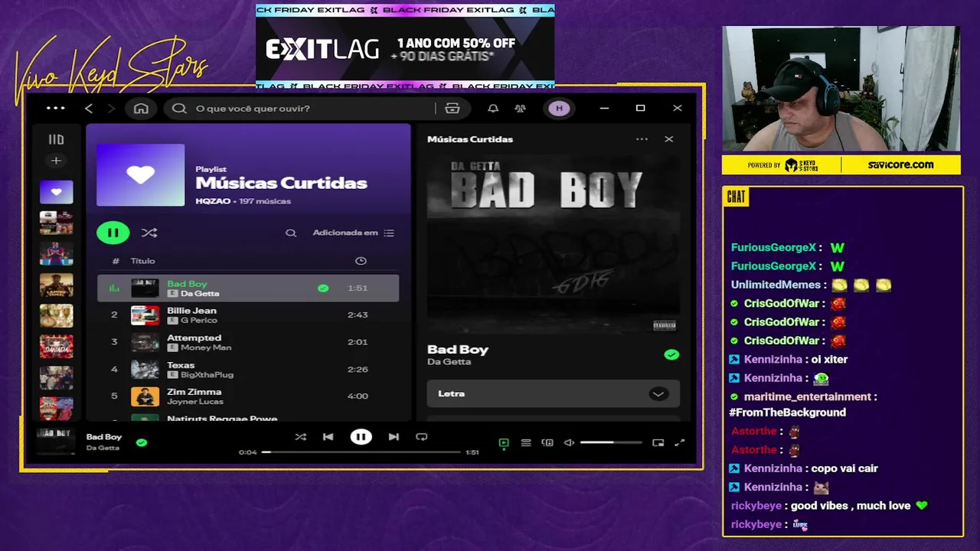Toggle shuffle in the bottom player bar
The image size is (980, 551).
tap(300, 437)
